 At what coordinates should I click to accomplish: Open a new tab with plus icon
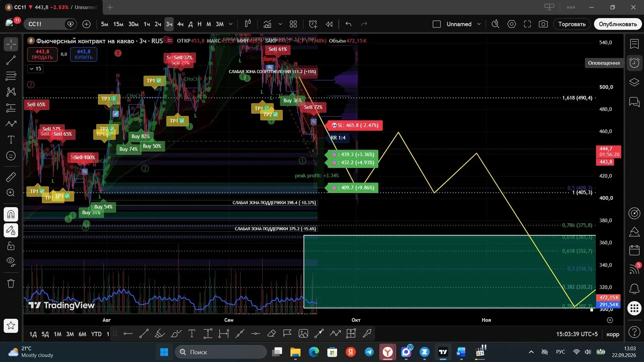click(x=110, y=7)
